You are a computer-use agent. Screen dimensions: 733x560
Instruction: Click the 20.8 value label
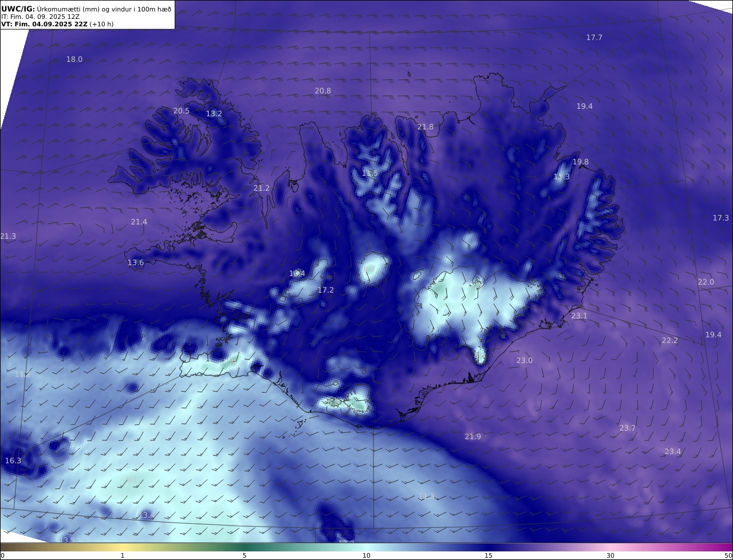click(x=323, y=90)
